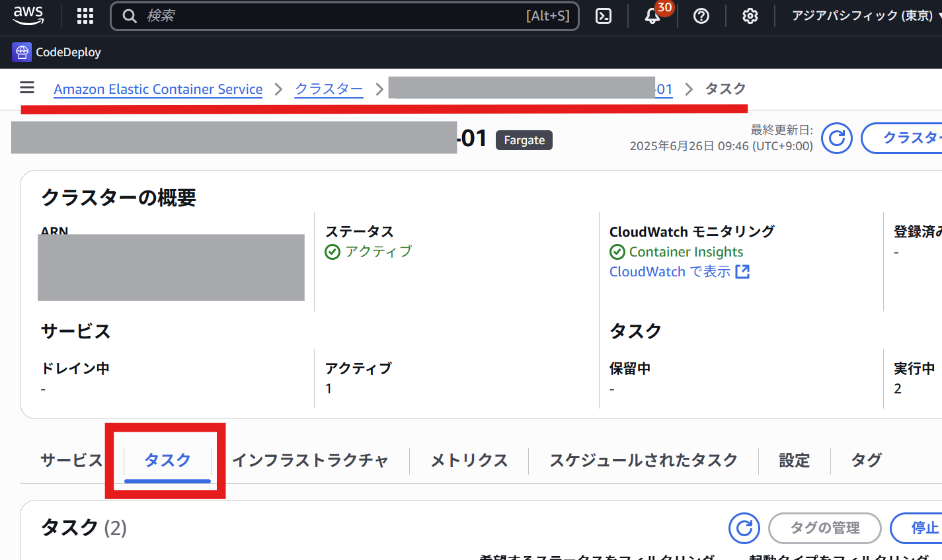942x560 pixels.
Task: Refresh the cluster page next to 最終更新日
Action: pyautogui.click(x=837, y=138)
